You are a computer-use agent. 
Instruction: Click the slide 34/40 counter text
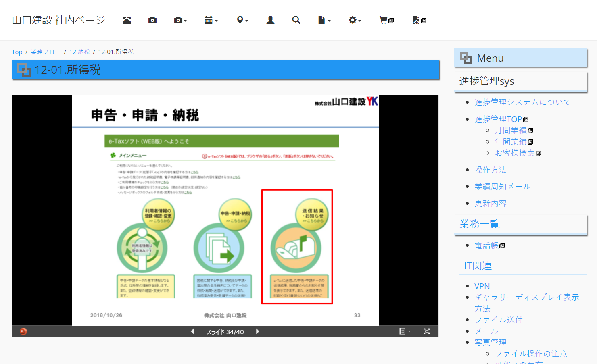[225, 332]
